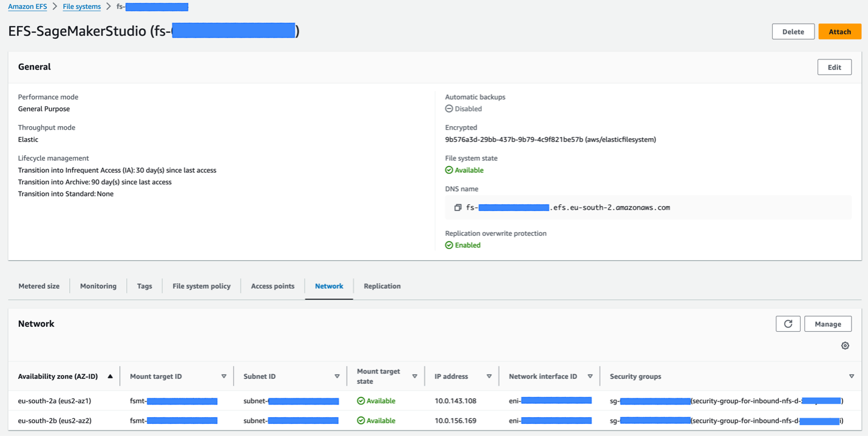Sort by Security groups column arrow
The height and width of the screenshot is (439, 868).
click(852, 377)
